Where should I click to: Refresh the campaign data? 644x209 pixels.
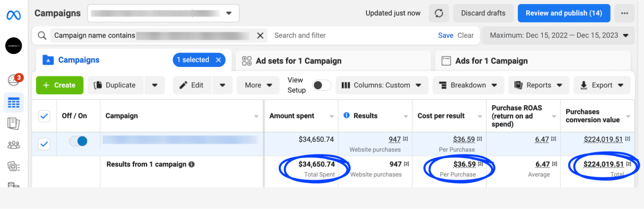[439, 13]
